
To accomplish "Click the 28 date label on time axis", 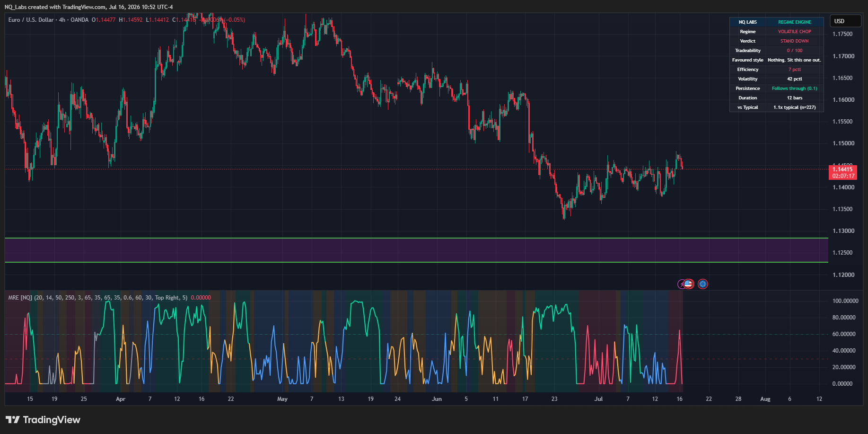I will [x=738, y=399].
